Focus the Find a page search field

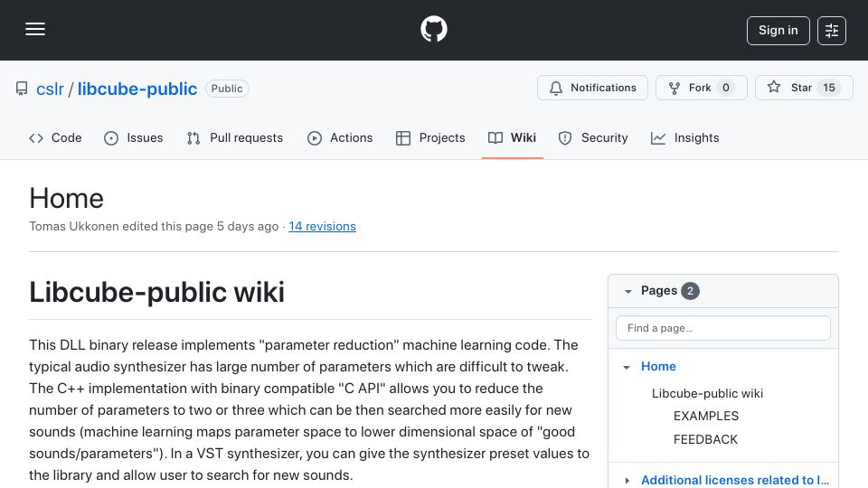click(x=723, y=328)
